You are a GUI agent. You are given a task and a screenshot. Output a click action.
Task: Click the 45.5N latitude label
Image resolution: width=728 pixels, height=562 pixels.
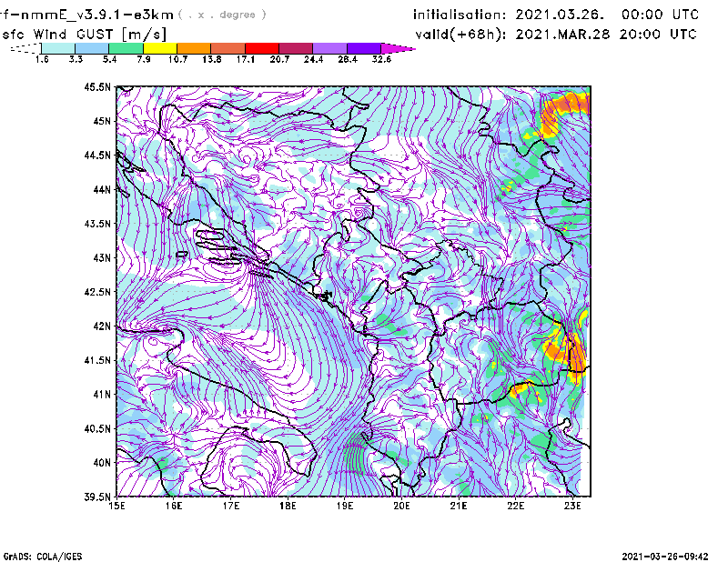click(x=97, y=86)
